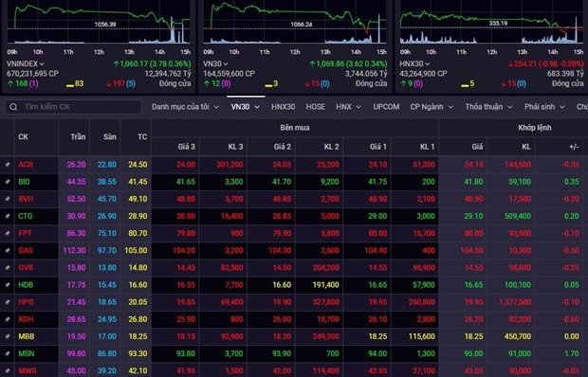The height and width of the screenshot is (377, 588).
Task: Click the search magnifier icon
Action: (13, 107)
